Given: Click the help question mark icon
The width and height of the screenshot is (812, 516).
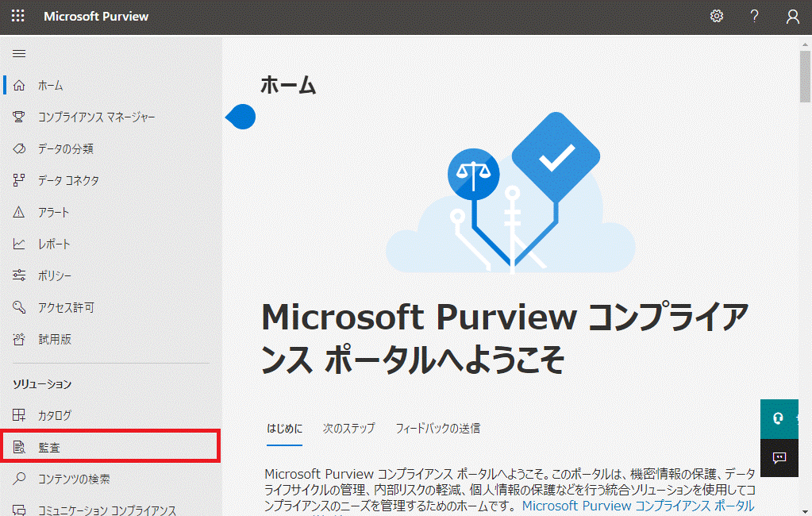Looking at the screenshot, I should click(x=755, y=16).
